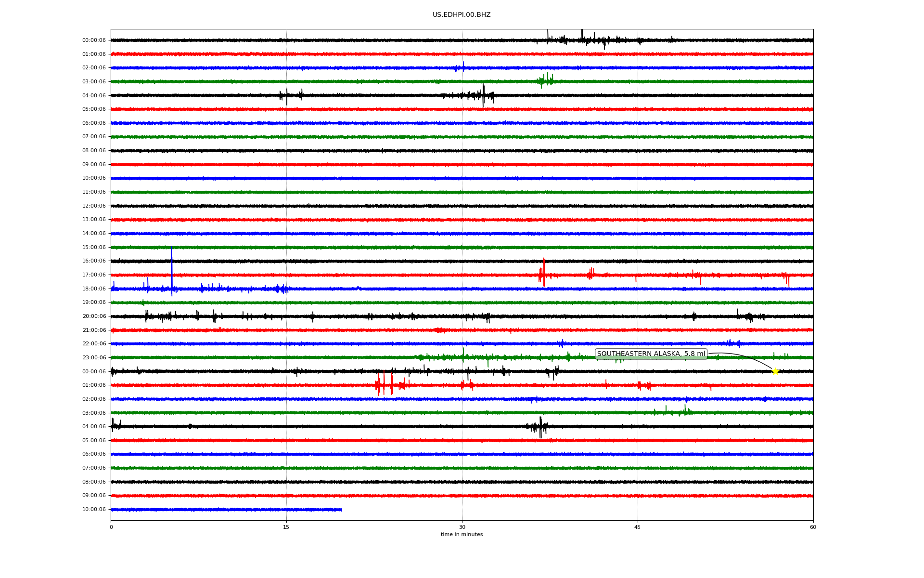Image resolution: width=924 pixels, height=578 pixels.
Task: Click the SOUTHEASTERN ALASKA 5.8 ml label
Action: [x=651, y=354]
